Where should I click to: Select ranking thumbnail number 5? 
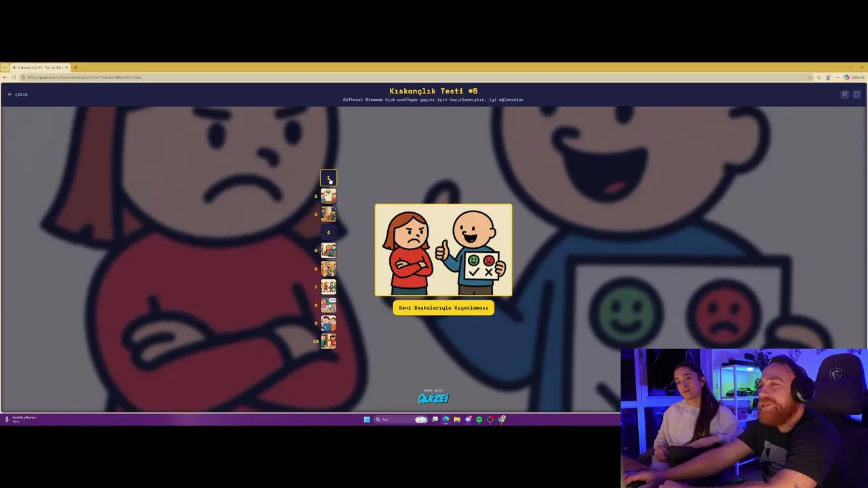(x=328, y=251)
